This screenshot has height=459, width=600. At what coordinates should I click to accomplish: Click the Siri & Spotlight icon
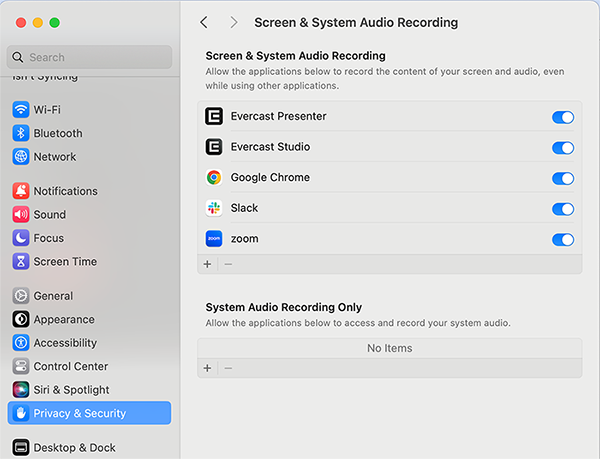click(x=21, y=390)
